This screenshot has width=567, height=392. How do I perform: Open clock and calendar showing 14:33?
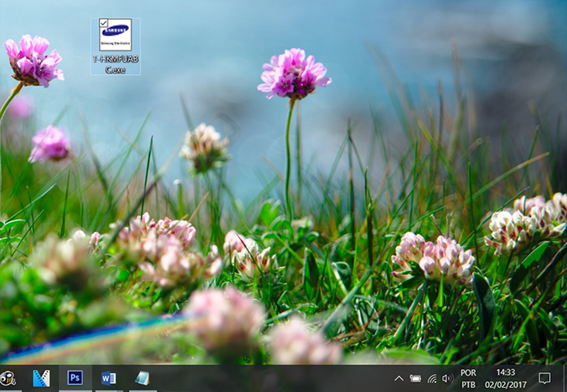[505, 378]
